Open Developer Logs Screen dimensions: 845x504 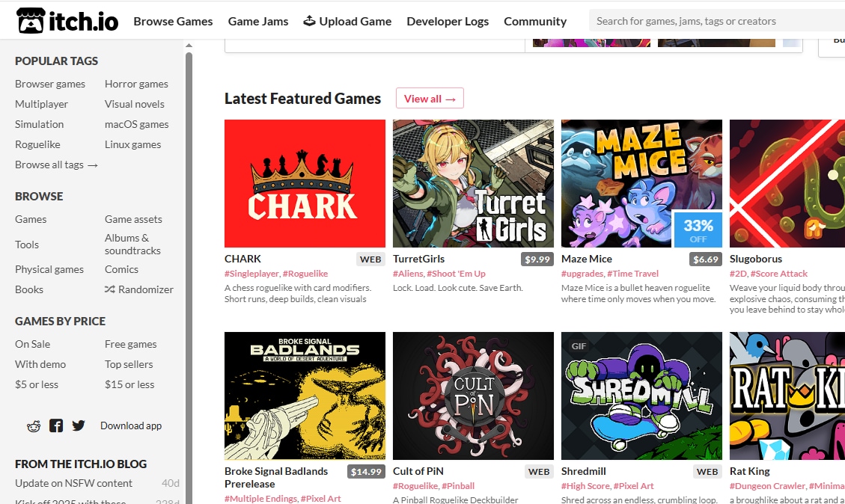[x=448, y=22]
